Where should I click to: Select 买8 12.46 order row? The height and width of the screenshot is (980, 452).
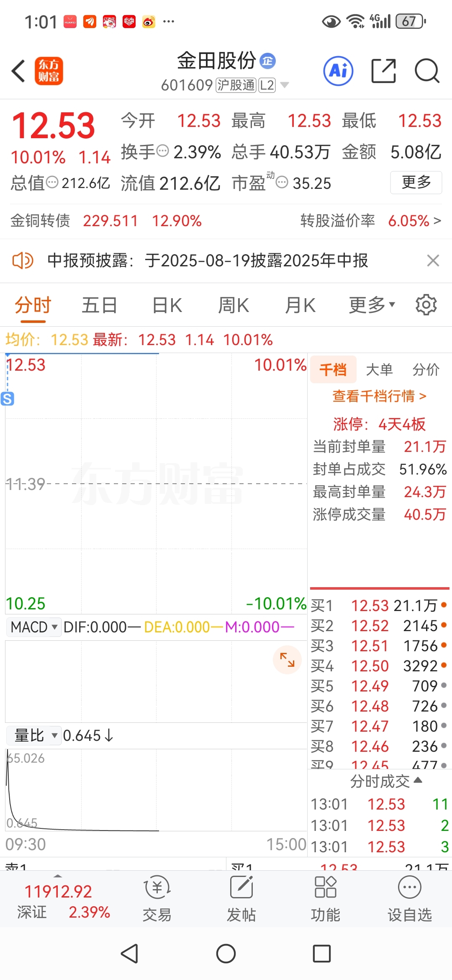click(x=379, y=746)
